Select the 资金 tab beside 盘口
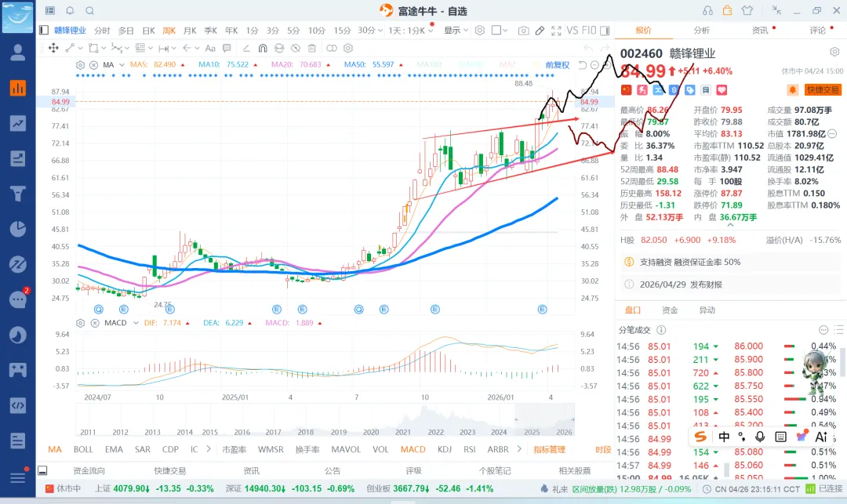The height and width of the screenshot is (504, 847). (670, 310)
